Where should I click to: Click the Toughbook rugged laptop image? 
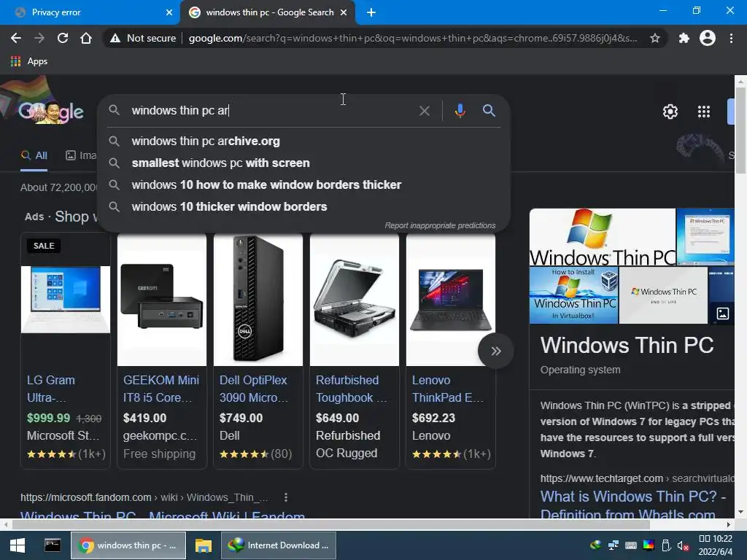tap(355, 300)
